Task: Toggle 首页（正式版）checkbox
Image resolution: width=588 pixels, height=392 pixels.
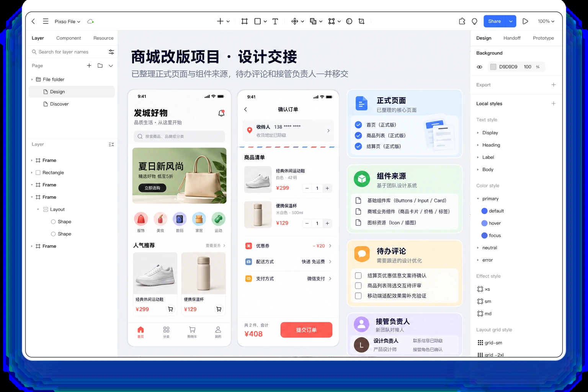Action: click(358, 125)
